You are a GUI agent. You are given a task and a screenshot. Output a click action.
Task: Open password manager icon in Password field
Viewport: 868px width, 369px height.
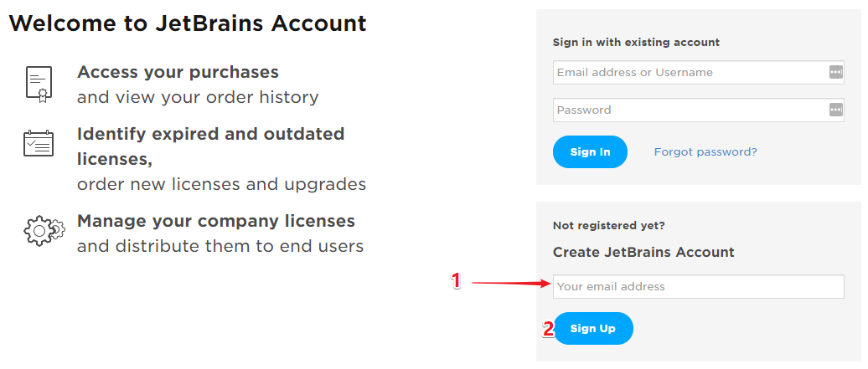click(x=835, y=110)
